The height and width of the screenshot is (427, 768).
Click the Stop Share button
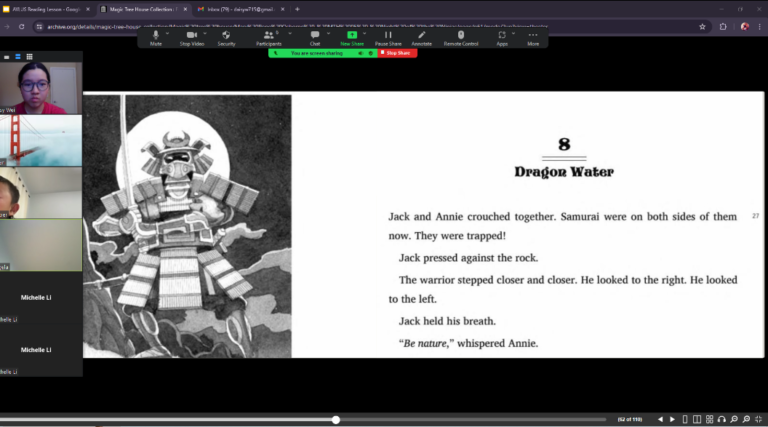pyautogui.click(x=397, y=53)
